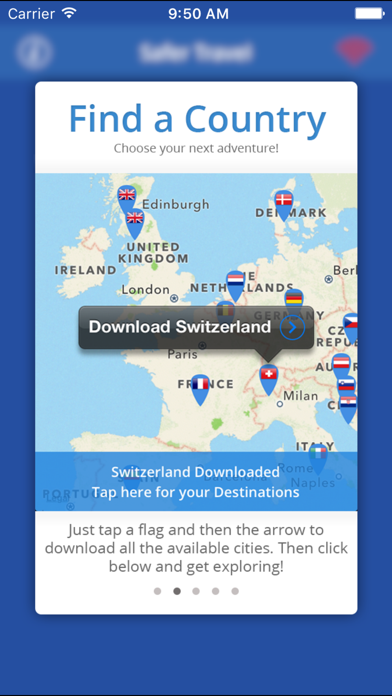Click the instruction text about tapping a flag

pyautogui.click(x=196, y=548)
